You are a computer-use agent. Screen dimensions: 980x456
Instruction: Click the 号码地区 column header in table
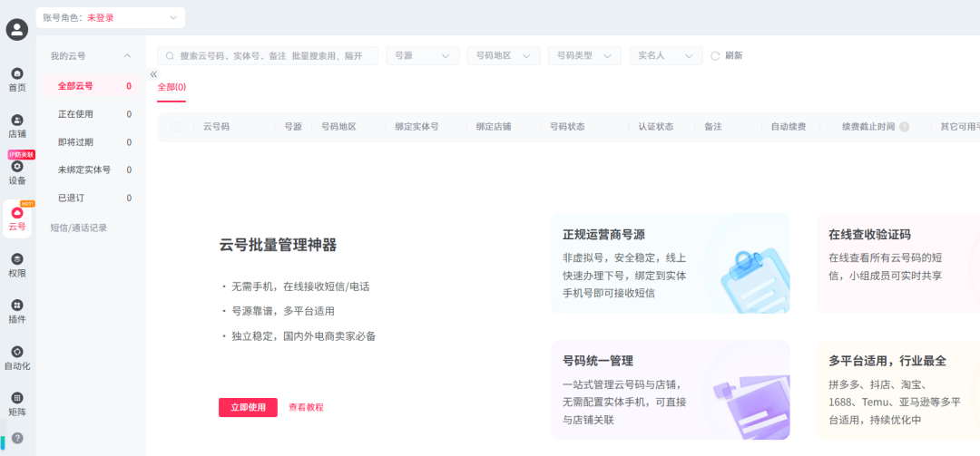click(x=338, y=127)
